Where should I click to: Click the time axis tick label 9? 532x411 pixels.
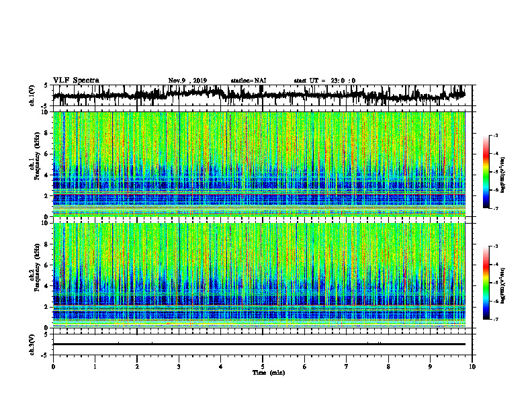click(x=430, y=367)
